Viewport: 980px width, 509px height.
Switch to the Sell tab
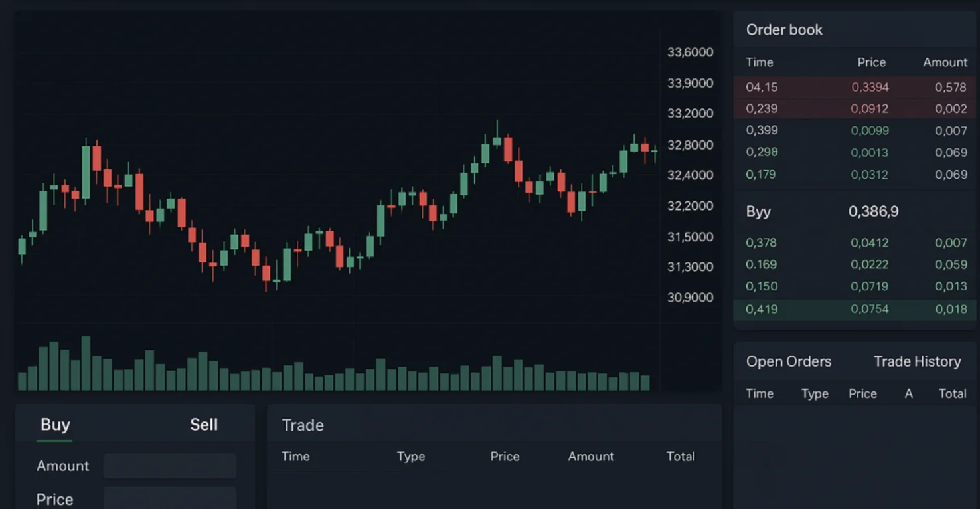(x=203, y=425)
